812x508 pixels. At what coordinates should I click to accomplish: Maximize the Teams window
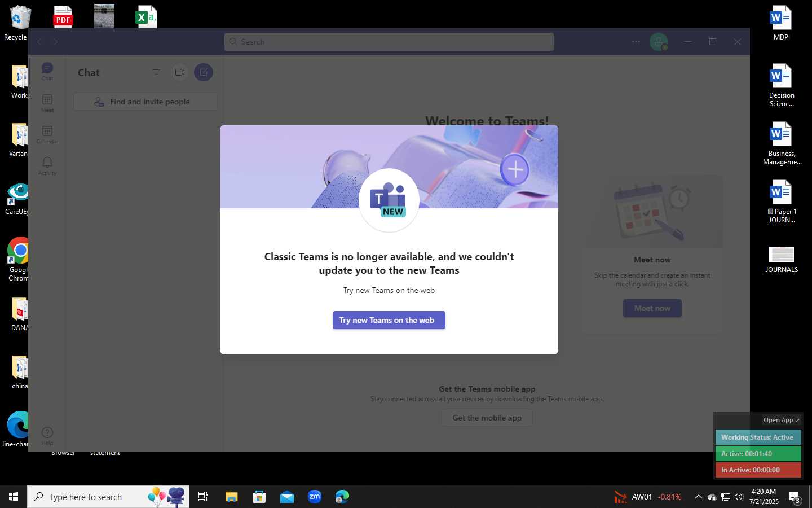pyautogui.click(x=713, y=42)
